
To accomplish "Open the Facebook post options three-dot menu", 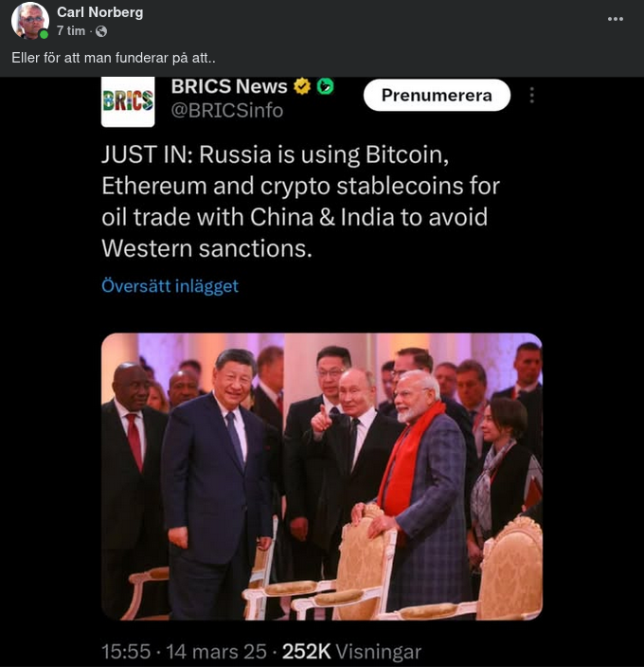I will click(615, 19).
